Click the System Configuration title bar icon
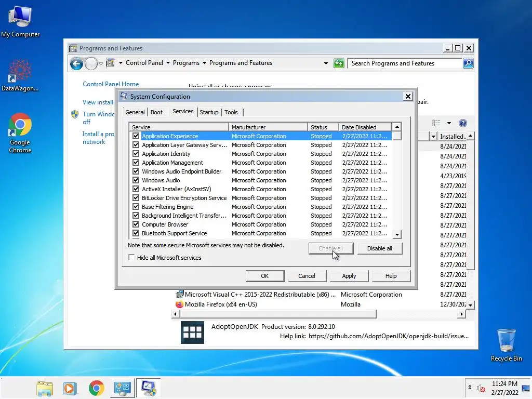 (124, 96)
